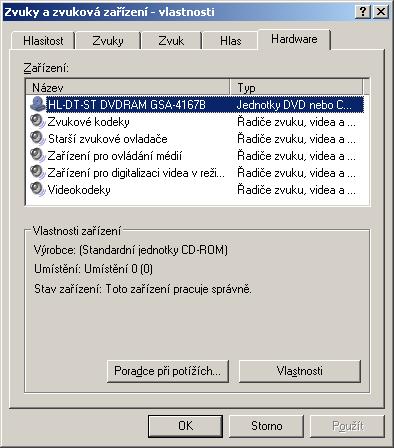The image size is (394, 448).
Task: Confirm with the OK button
Action: pyautogui.click(x=185, y=426)
